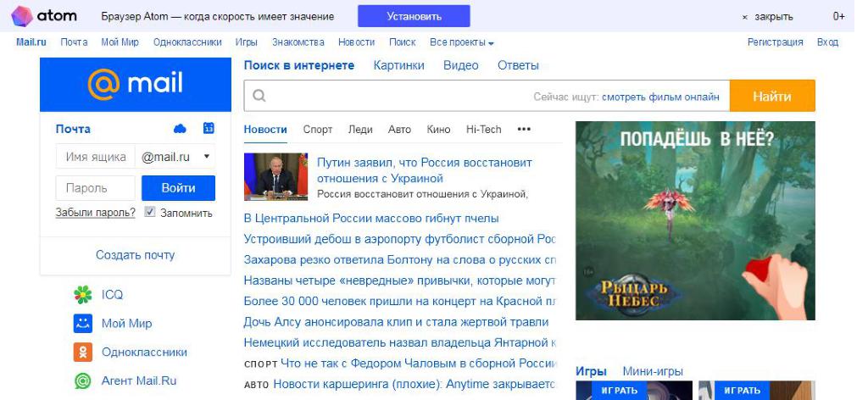Open headline Немецкий исследователь назвал владельца
The height and width of the screenshot is (400, 868).
click(400, 343)
